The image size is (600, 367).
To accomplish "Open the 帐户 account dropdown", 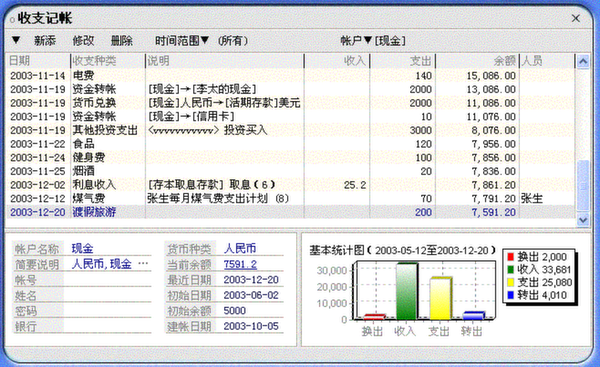I will pos(356,40).
